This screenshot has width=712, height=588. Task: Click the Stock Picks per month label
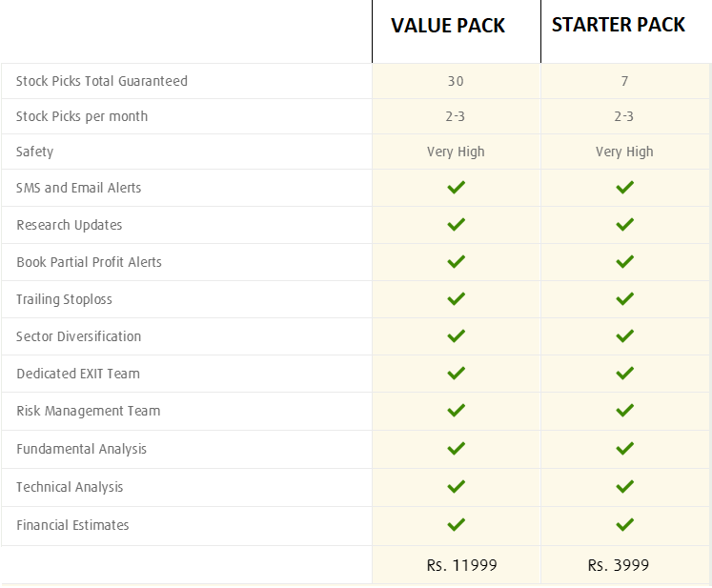point(82,116)
